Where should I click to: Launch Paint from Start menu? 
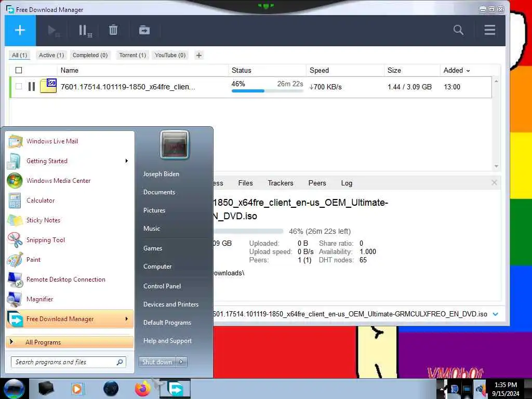(x=70, y=260)
